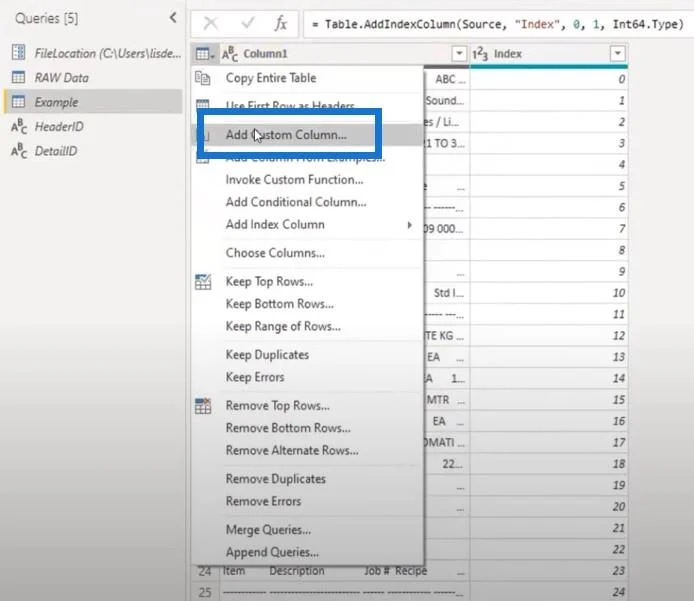Image resolution: width=694 pixels, height=601 pixels.
Task: Open the RAW Data query
Action: pyautogui.click(x=62, y=77)
